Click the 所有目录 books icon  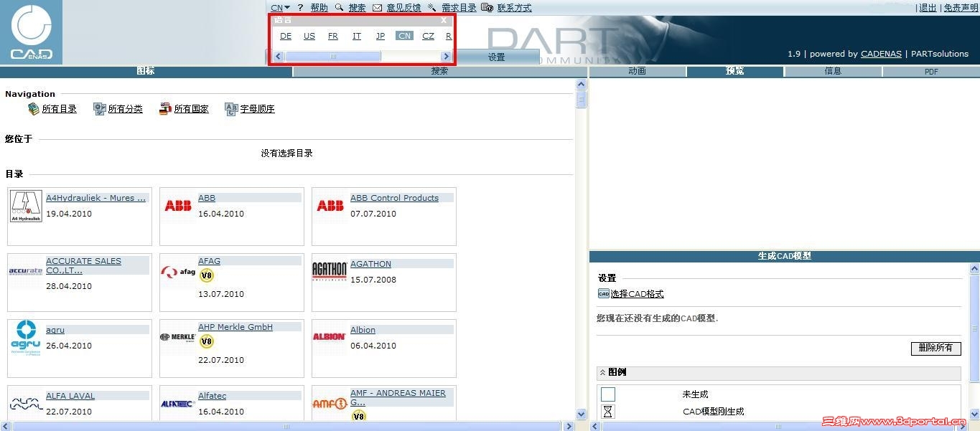34,109
